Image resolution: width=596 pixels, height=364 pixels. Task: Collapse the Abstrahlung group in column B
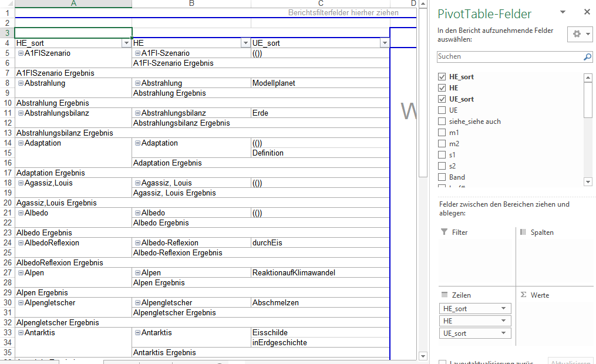click(x=137, y=83)
